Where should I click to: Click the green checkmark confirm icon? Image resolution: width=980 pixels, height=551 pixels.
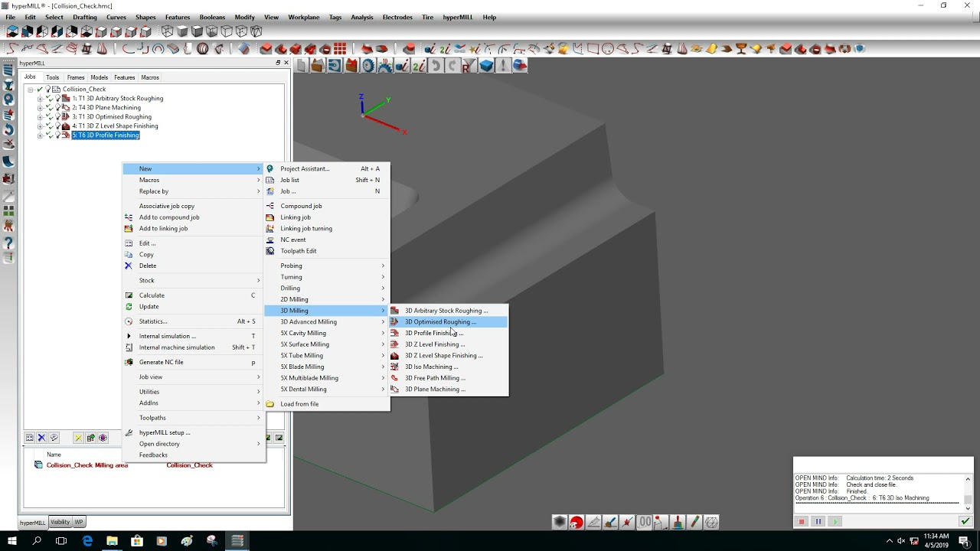965,522
